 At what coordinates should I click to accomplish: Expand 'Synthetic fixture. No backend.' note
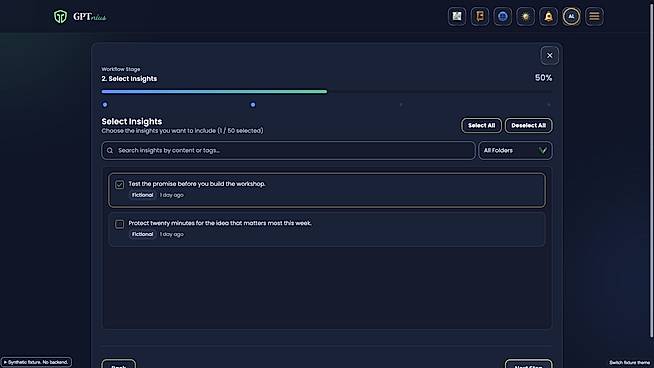click(36, 362)
